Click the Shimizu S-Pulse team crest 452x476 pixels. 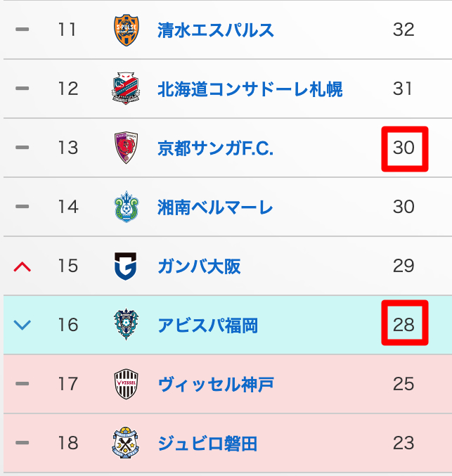pos(127,30)
